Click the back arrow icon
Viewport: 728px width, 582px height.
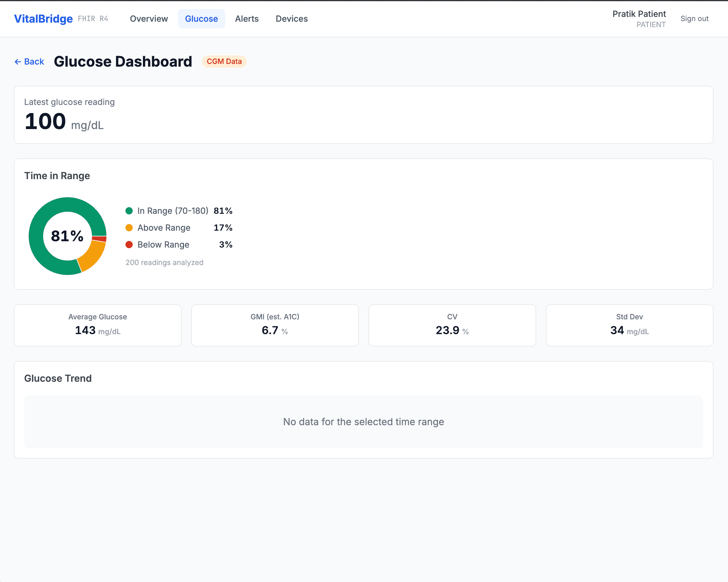pyautogui.click(x=17, y=62)
